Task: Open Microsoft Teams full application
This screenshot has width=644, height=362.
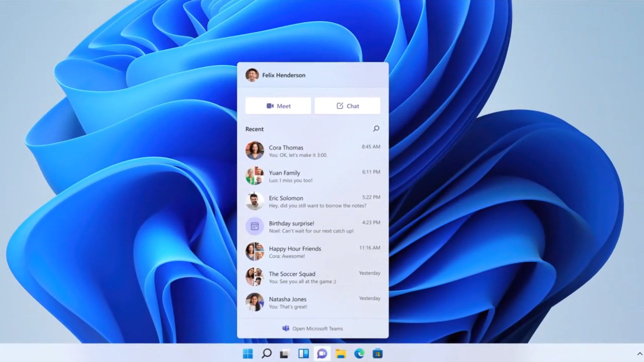Action: (x=313, y=328)
